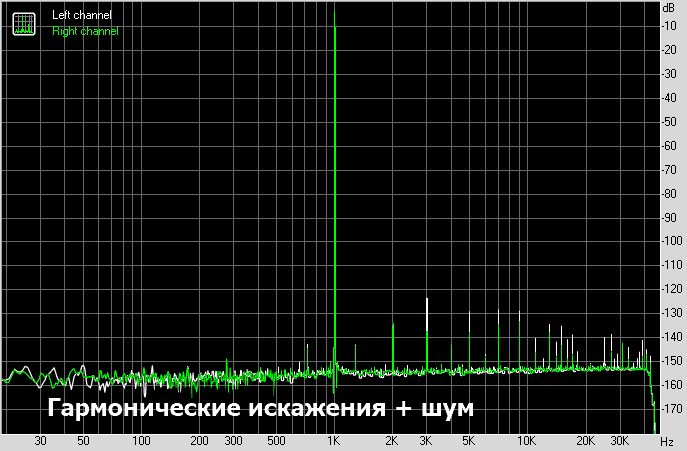The width and height of the screenshot is (687, 451).
Task: Select the Left channel legend label
Action: [x=82, y=15]
